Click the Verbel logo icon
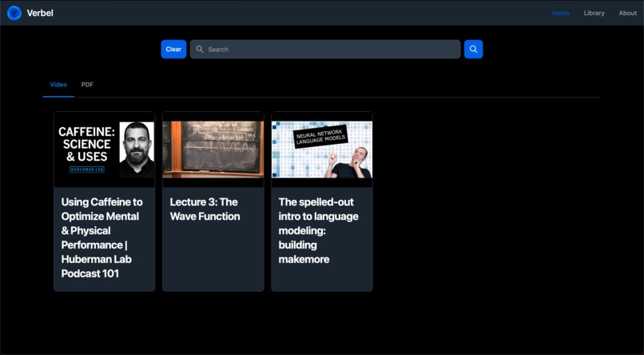This screenshot has height=355, width=644. coord(14,13)
